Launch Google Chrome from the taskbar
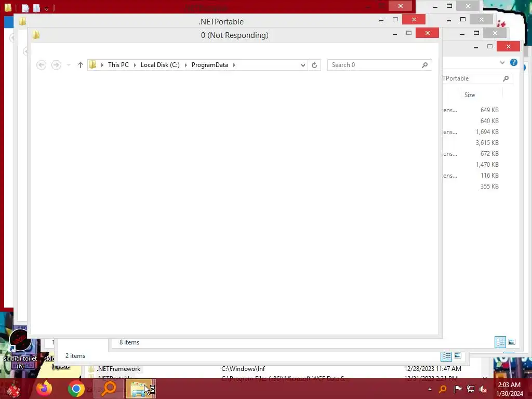The image size is (532, 399). coord(76,389)
